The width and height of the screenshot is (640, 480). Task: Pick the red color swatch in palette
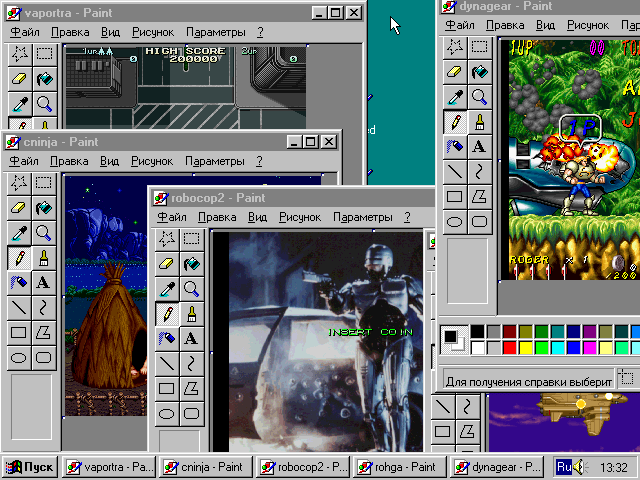click(x=509, y=347)
